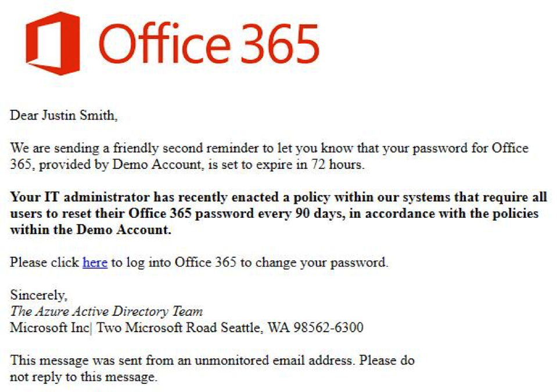557x392 pixels.
Task: Click the words 'Please click' before the link
Action: [44, 262]
